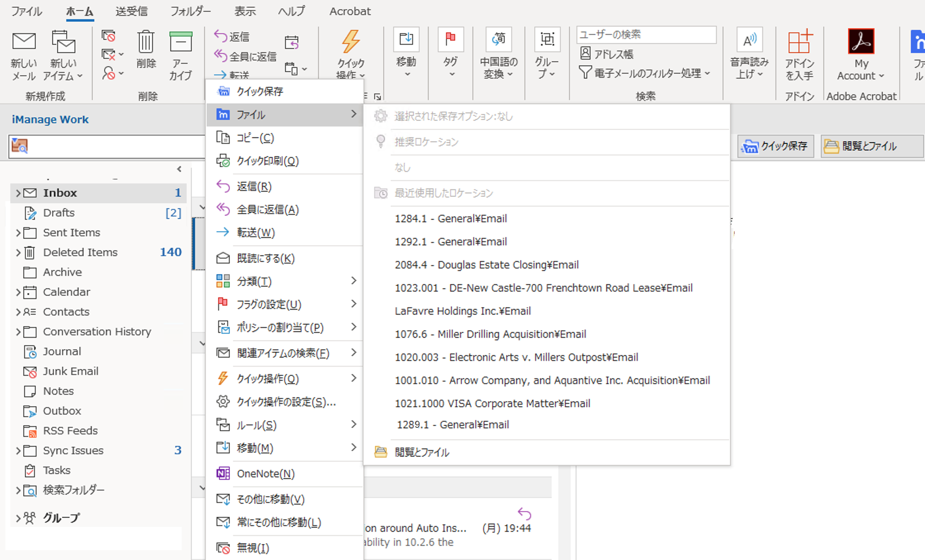Select OneNote(N) in the context menu
This screenshot has width=925, height=560.
point(266,473)
